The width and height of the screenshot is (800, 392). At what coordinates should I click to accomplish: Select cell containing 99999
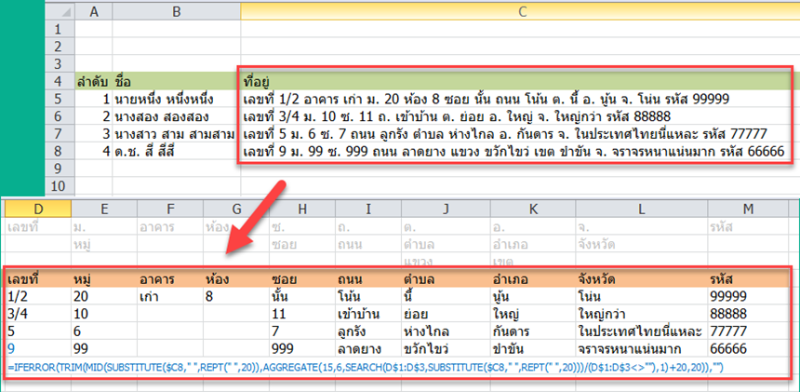[x=748, y=297]
